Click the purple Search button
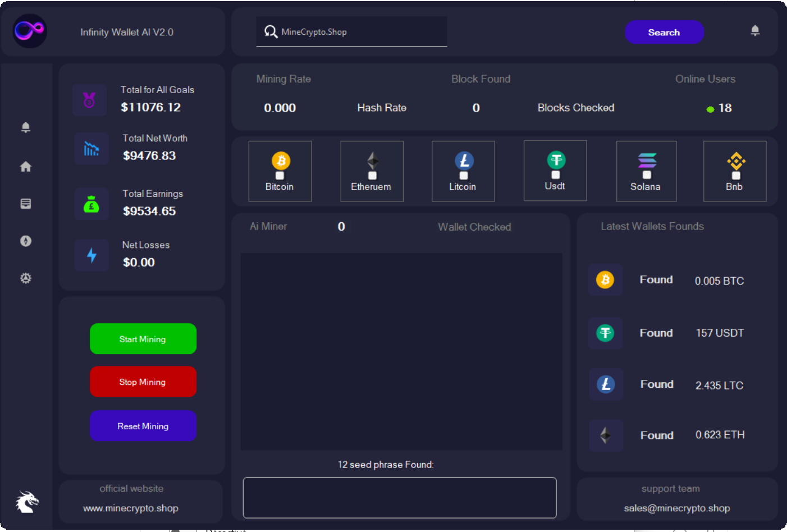The height and width of the screenshot is (532, 787). pyautogui.click(x=664, y=33)
